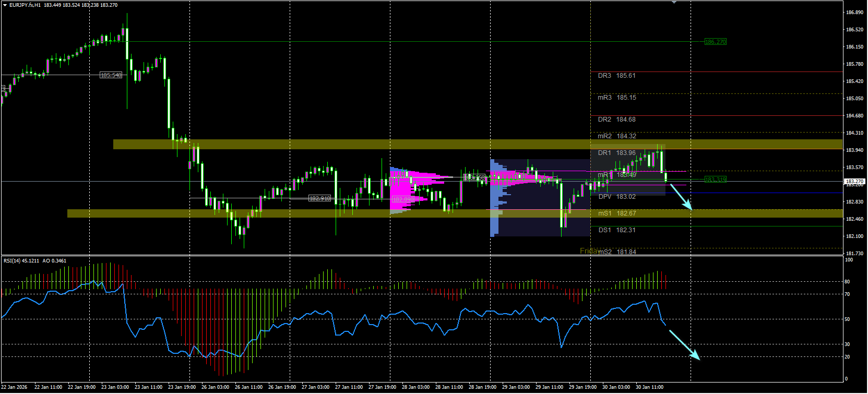The width and height of the screenshot is (868, 394).
Task: Click the grey chart shift marker on the top edge
Action: (x=674, y=2)
